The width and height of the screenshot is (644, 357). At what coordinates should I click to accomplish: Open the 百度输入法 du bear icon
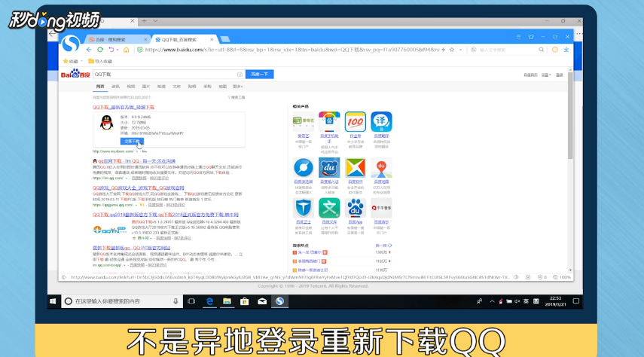click(x=329, y=168)
